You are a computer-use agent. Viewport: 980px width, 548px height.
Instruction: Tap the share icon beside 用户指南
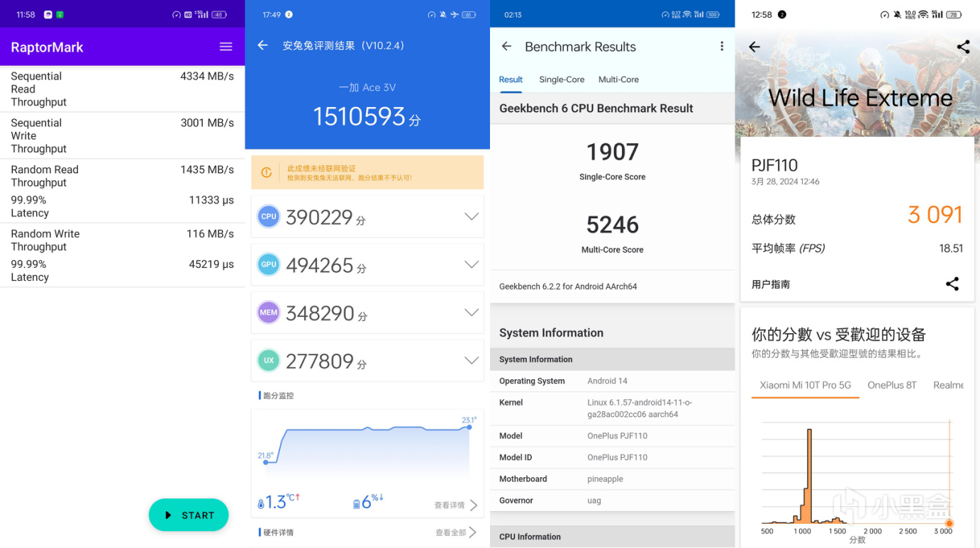[x=952, y=284]
